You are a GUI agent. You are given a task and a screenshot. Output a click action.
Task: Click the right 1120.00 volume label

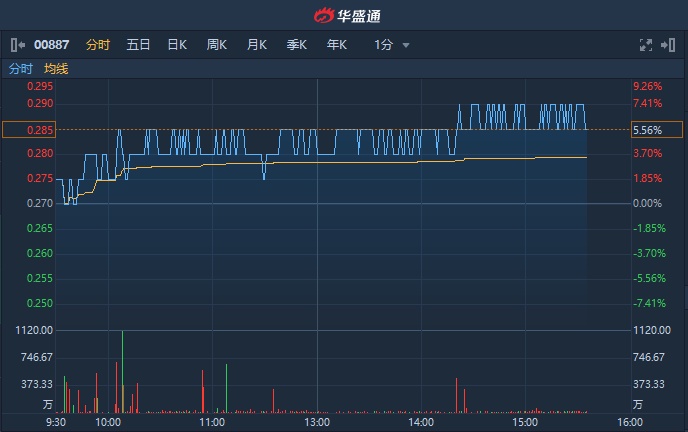point(652,330)
